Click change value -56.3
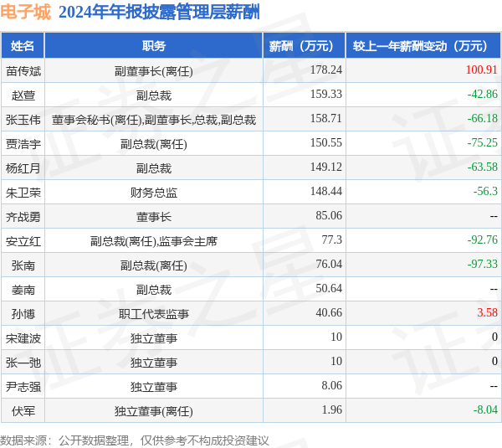 (x=485, y=191)
